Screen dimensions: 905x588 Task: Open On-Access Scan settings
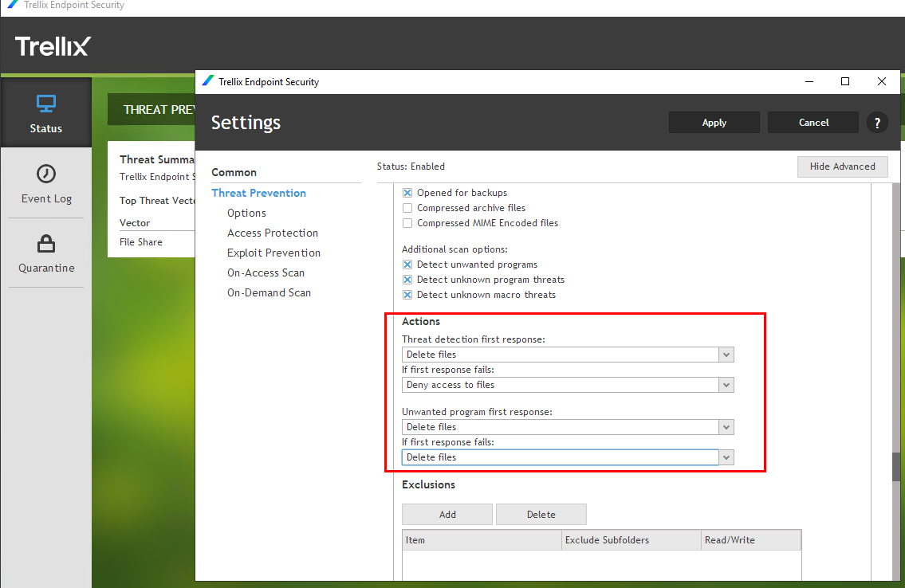[266, 272]
